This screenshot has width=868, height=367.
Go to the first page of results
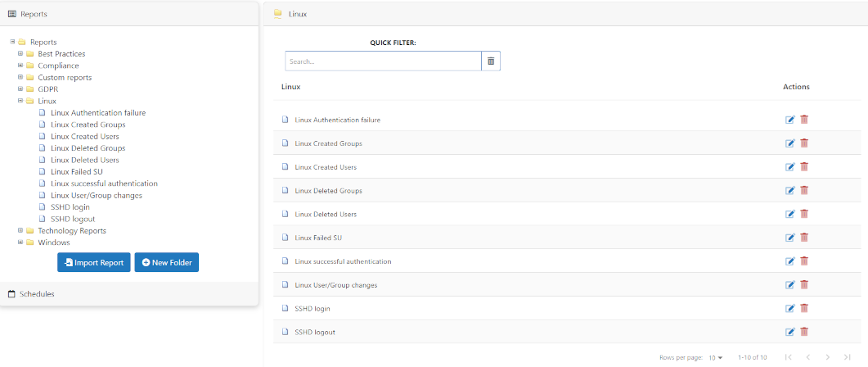[x=789, y=357]
